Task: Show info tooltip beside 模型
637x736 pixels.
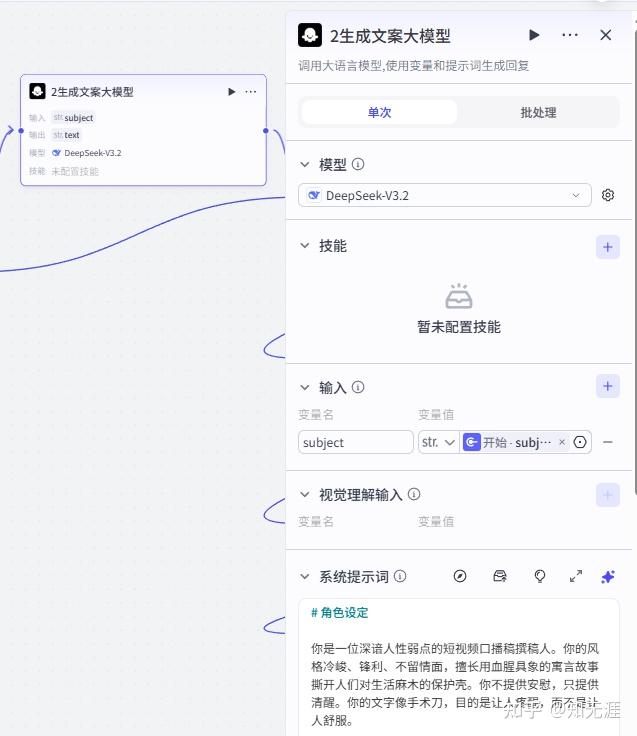Action: pos(358,164)
